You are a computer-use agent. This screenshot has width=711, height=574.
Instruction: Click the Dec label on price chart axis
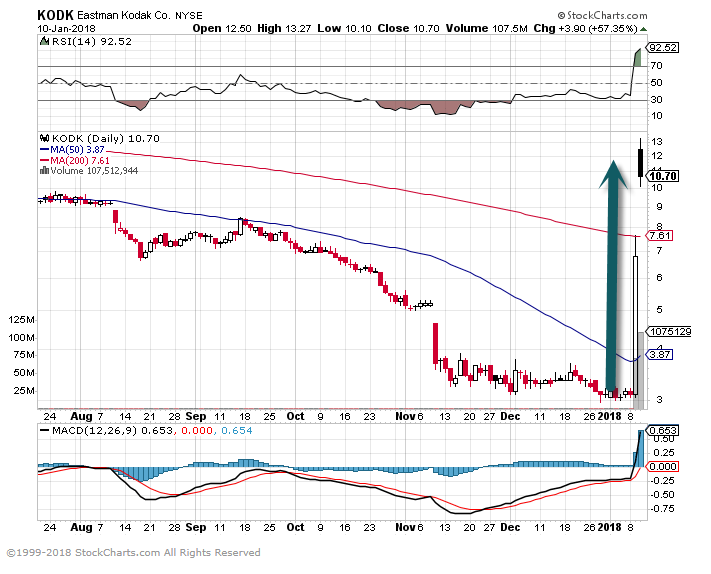510,416
